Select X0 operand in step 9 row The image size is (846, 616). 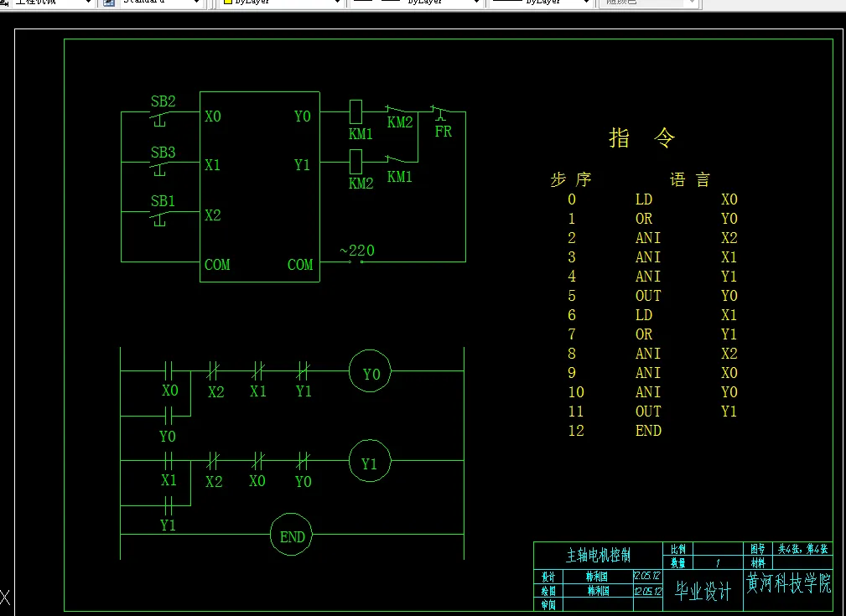[729, 373]
